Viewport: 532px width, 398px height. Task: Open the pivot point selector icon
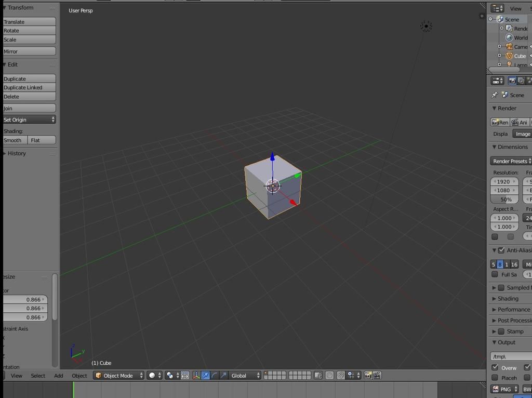[172, 375]
